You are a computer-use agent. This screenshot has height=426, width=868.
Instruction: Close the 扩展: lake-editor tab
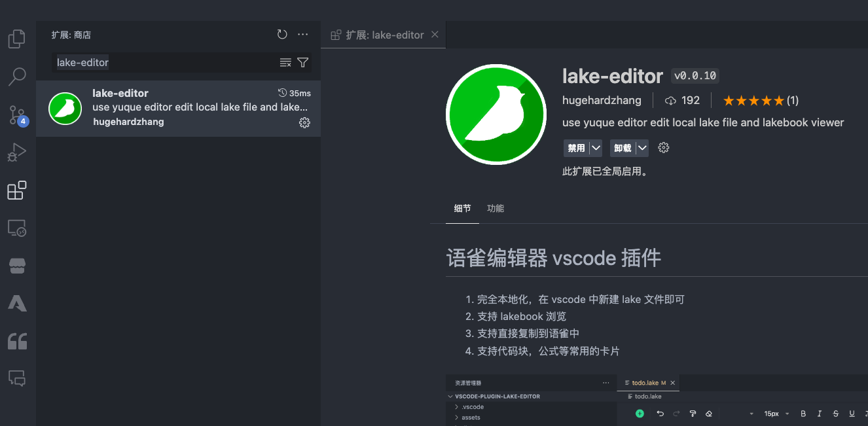(x=435, y=35)
